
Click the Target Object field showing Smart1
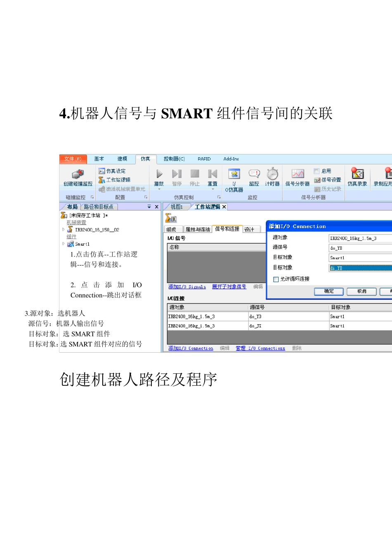point(360,258)
